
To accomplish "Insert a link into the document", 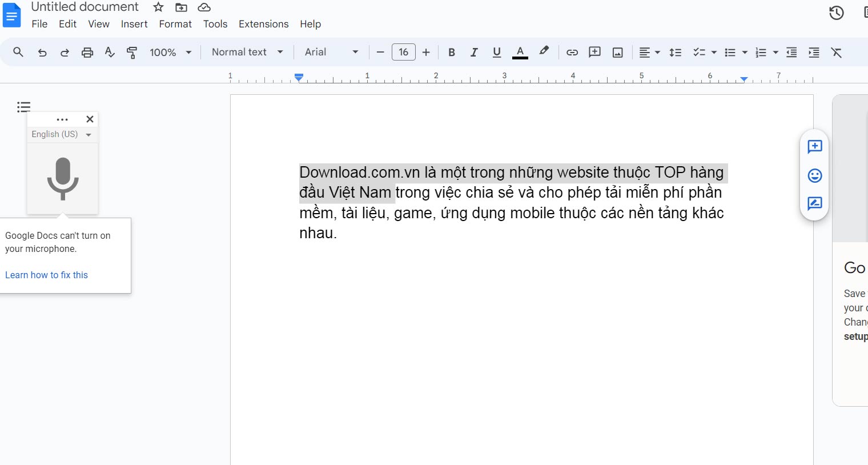I will [572, 52].
